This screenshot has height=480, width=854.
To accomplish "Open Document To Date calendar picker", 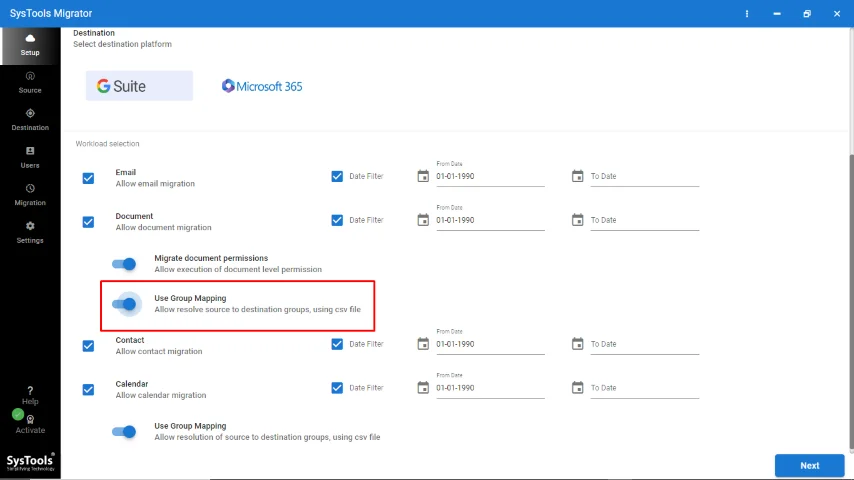I will pos(577,220).
